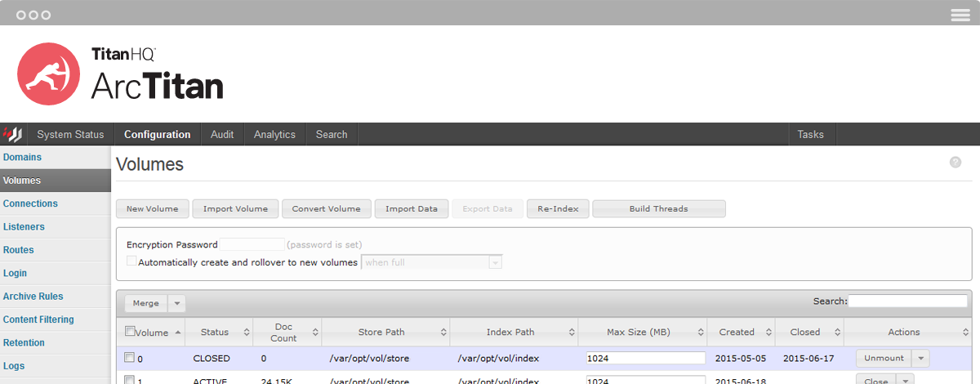Enable automatically create and rollover checkbox
Viewport: 980px width, 384px height.
tap(131, 262)
